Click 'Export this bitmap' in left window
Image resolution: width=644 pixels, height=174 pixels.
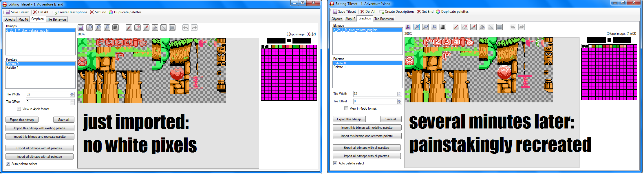pos(22,120)
